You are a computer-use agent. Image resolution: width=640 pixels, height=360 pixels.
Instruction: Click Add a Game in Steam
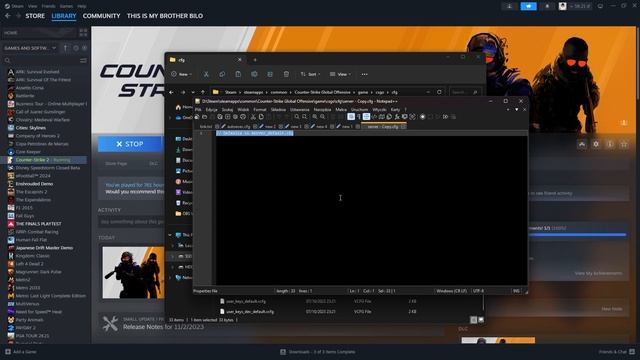21,352
